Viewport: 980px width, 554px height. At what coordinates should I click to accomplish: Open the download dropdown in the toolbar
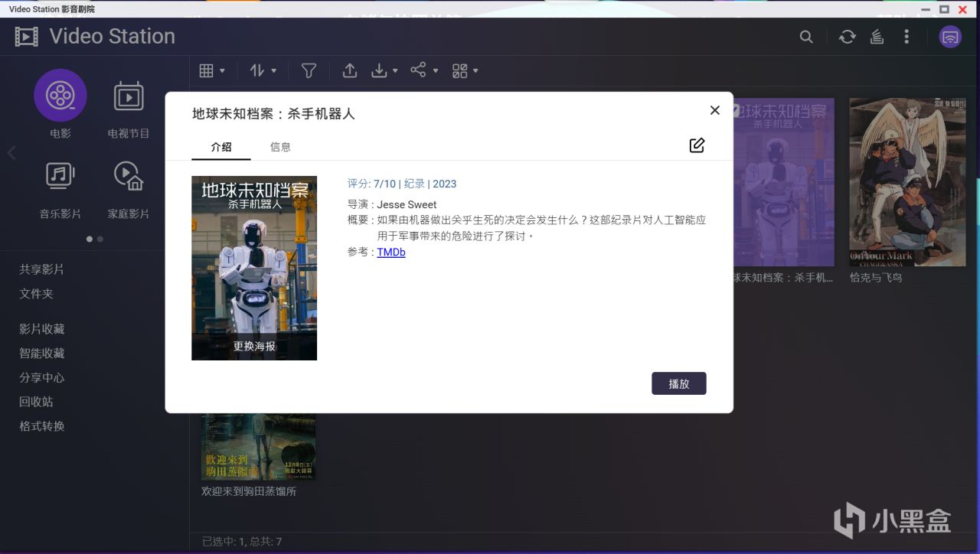[x=384, y=70]
